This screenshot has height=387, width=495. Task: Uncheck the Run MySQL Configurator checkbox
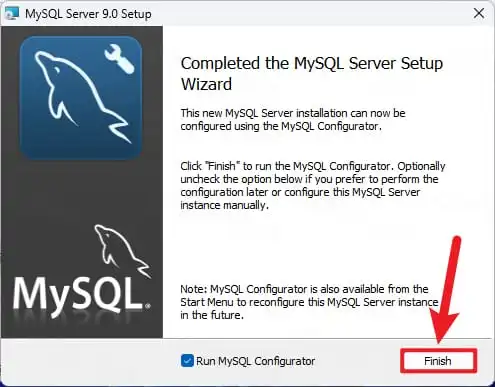[x=187, y=361]
